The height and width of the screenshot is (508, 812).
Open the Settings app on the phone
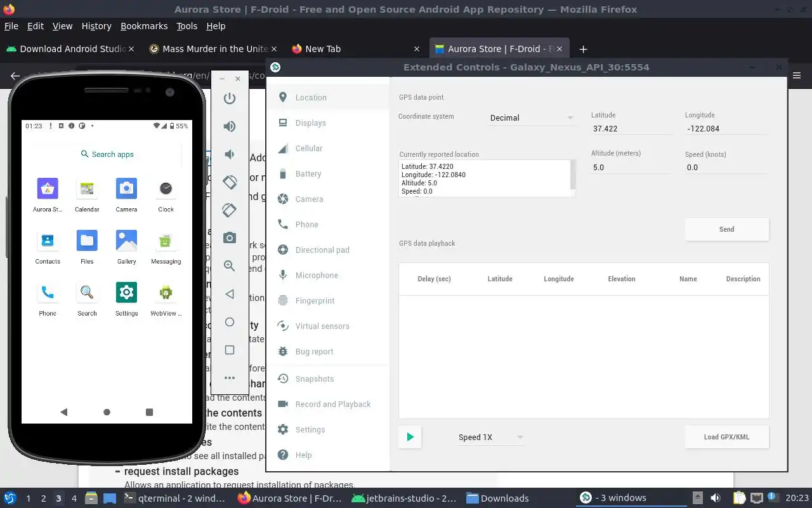(126, 299)
